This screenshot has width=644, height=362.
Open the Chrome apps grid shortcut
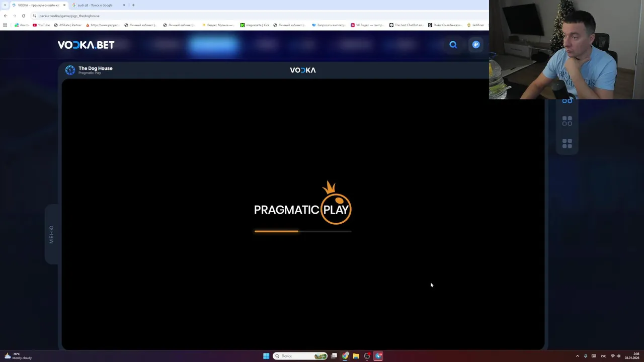point(5,25)
